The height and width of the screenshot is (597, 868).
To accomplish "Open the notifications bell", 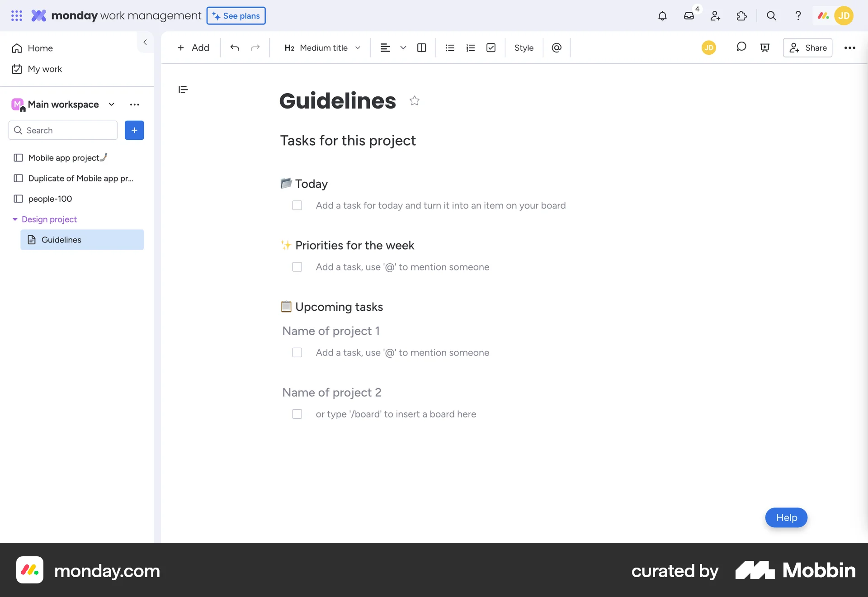I will [x=662, y=16].
